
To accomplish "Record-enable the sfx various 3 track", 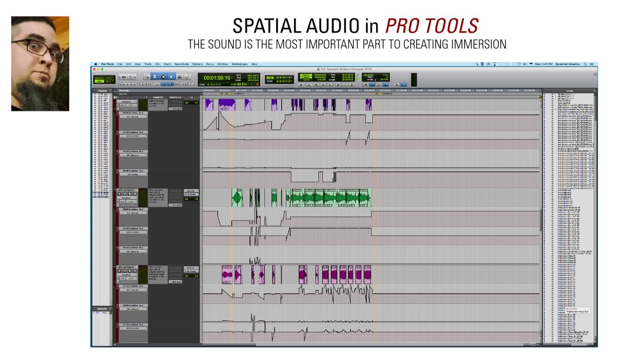I will click(119, 271).
